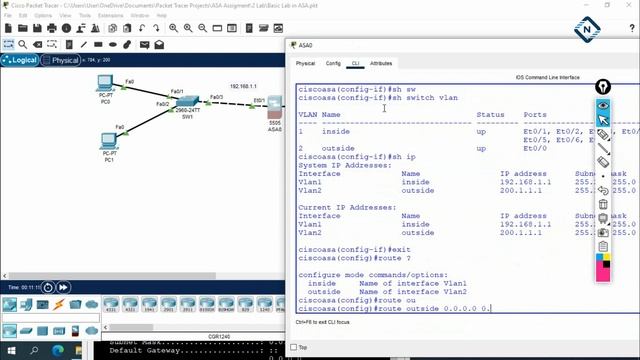
Task: Open Network Information with the info icon
Action: click(67, 28)
